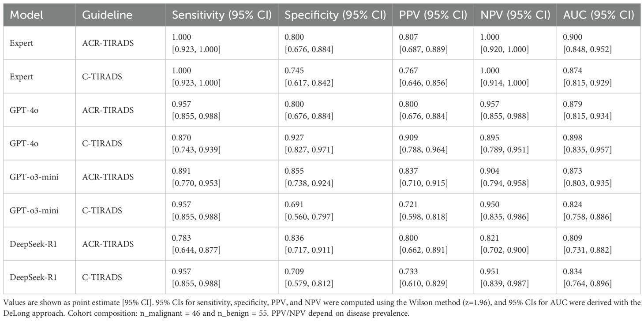Click DeepSeek-R1 ACR-TIRADS sensitivity value 0.783
Viewport: 644px width, 321px height.
coord(181,239)
